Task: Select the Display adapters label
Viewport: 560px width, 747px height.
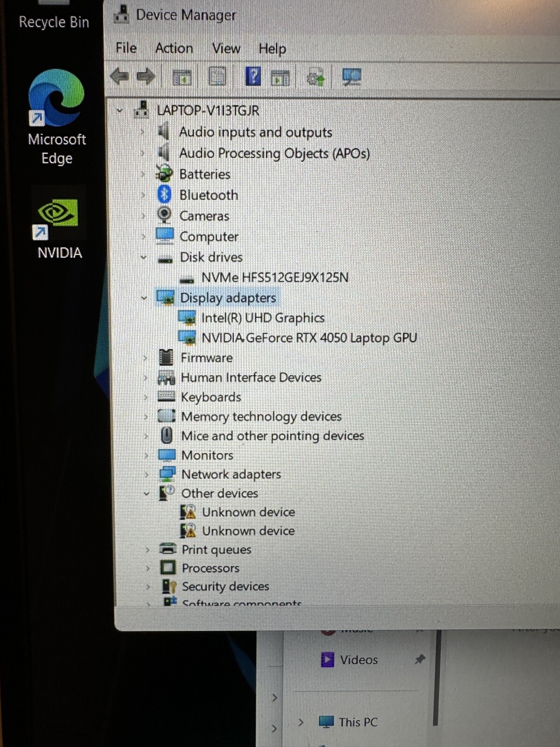Action: (228, 298)
